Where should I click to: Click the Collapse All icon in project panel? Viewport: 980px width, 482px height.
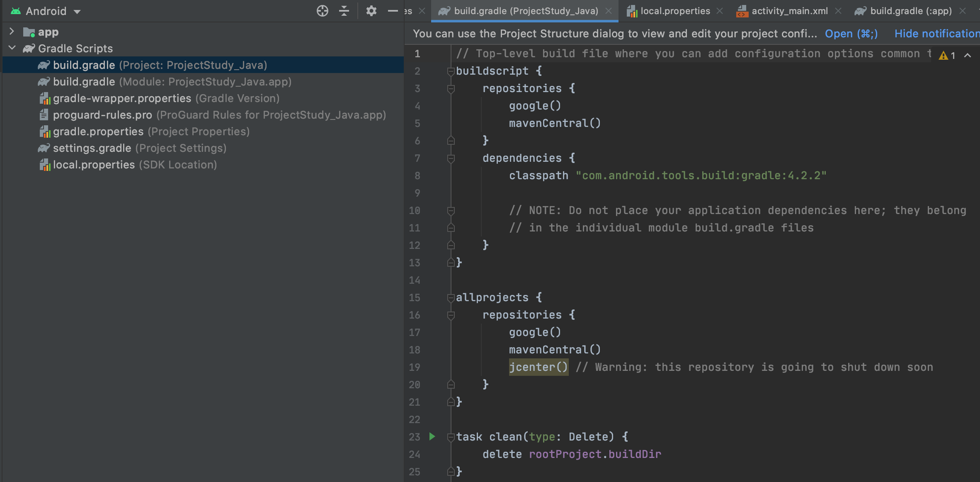tap(344, 11)
